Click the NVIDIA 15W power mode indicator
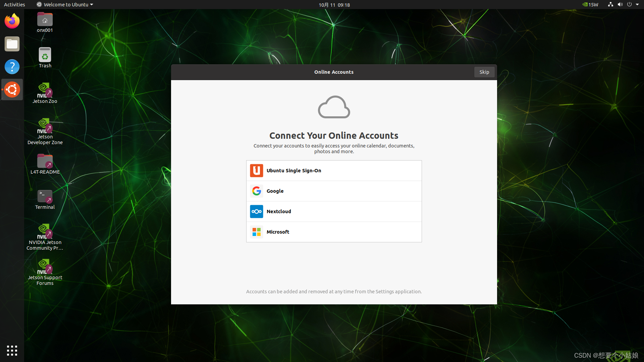The image size is (644, 362). (x=590, y=5)
